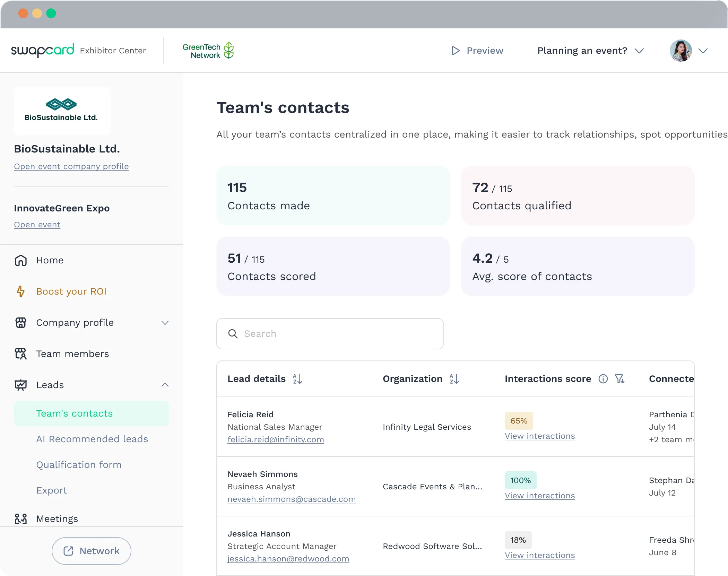Click the Meetings icon in sidebar
728x576 pixels.
(x=21, y=519)
